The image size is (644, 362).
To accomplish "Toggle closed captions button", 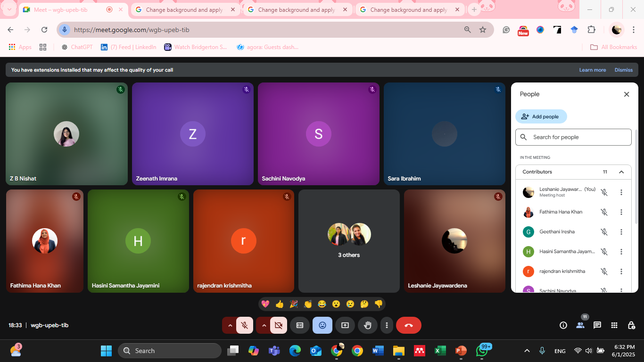I will (x=300, y=325).
